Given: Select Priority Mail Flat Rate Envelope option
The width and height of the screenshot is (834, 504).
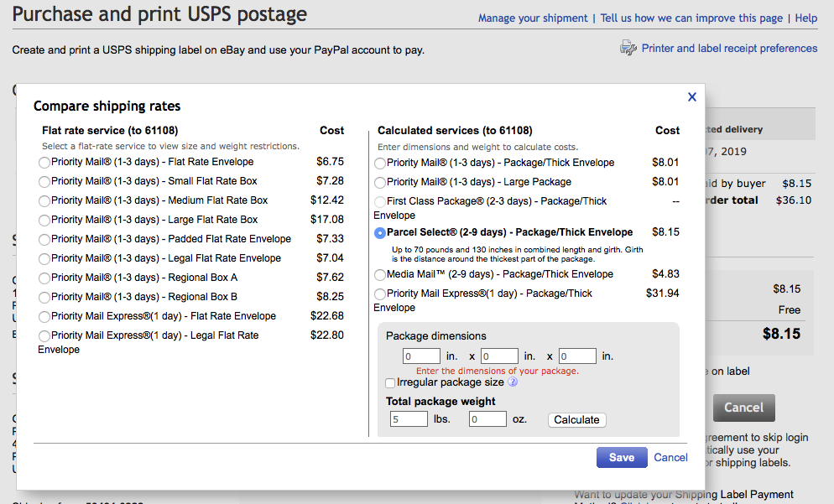Looking at the screenshot, I should 44,163.
